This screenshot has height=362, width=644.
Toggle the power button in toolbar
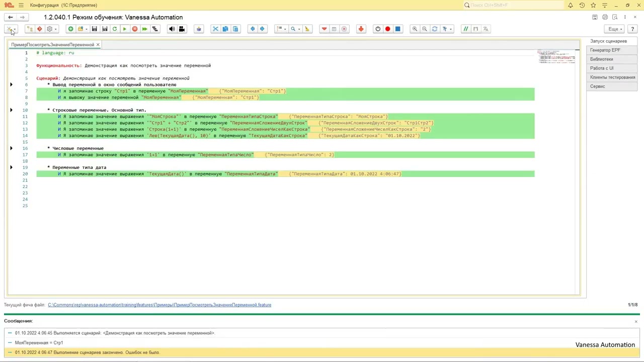pyautogui.click(x=378, y=29)
